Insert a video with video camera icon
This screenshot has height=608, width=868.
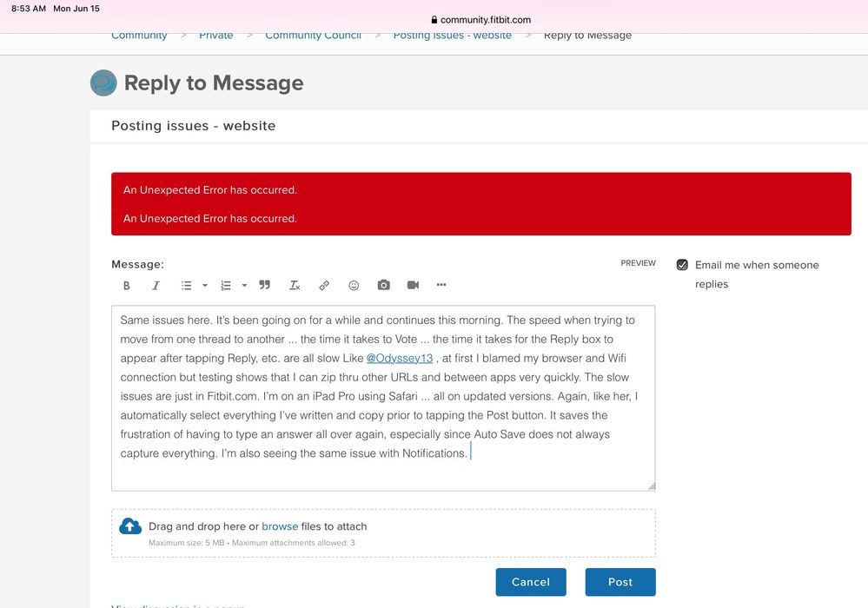[413, 285]
